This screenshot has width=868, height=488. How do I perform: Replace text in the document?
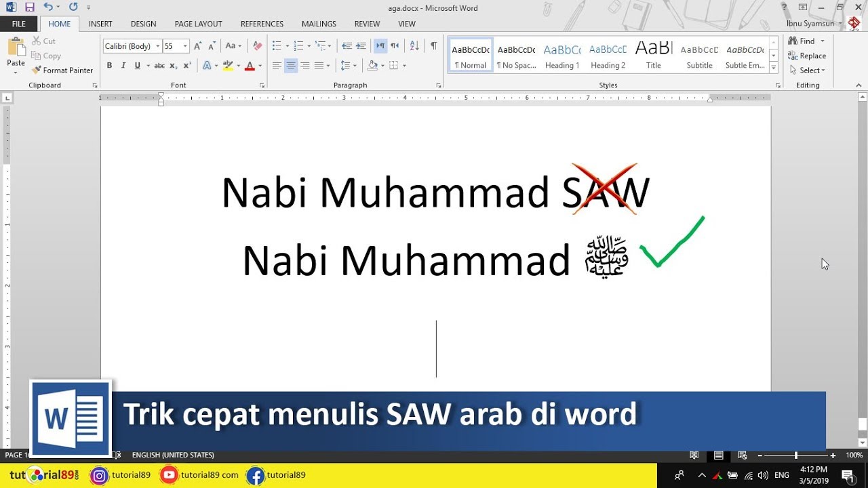(807, 56)
